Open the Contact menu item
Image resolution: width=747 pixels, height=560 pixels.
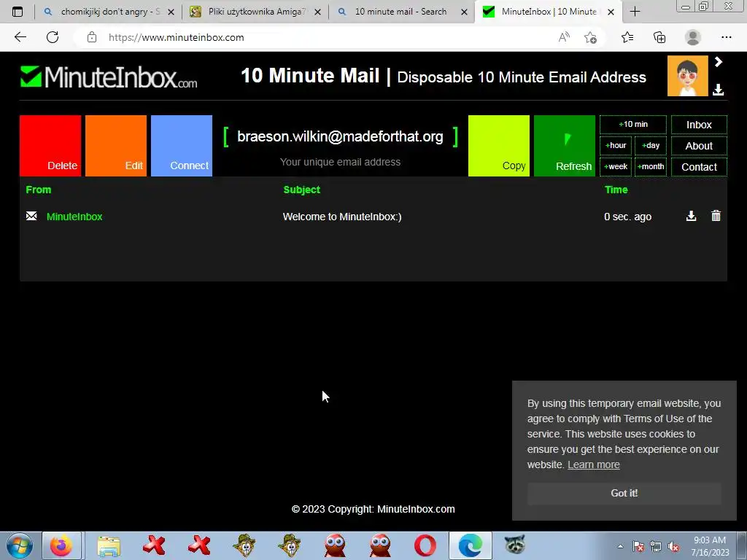click(x=699, y=167)
